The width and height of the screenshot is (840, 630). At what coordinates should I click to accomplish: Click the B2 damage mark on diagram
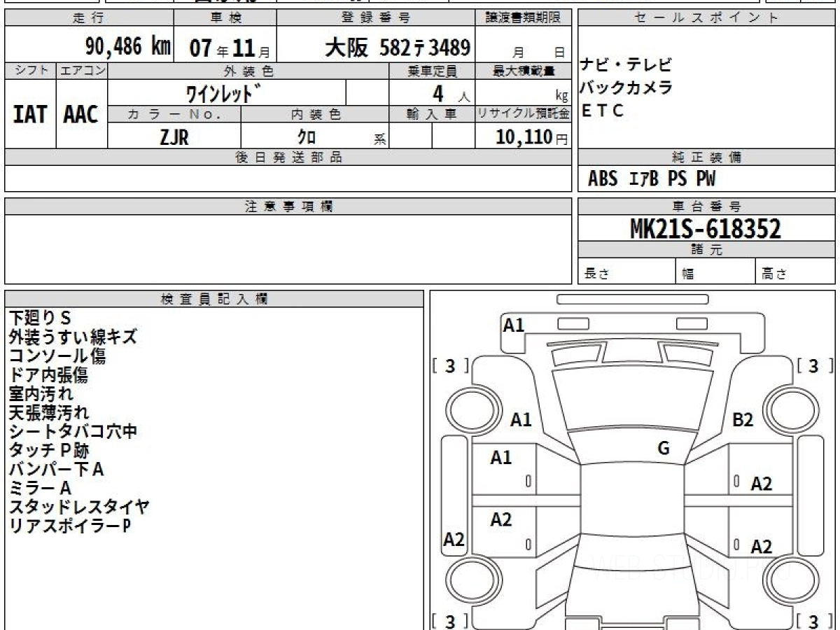pyautogui.click(x=742, y=420)
